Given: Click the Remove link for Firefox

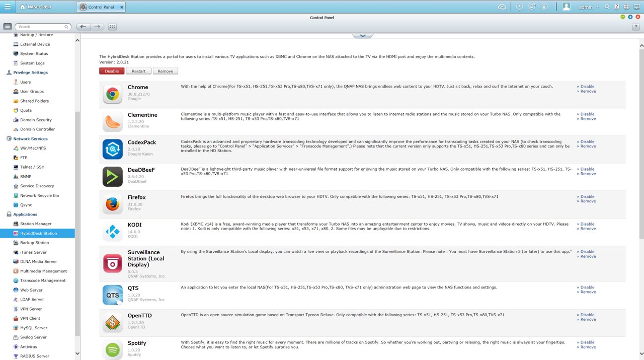Looking at the screenshot, I should (x=587, y=201).
